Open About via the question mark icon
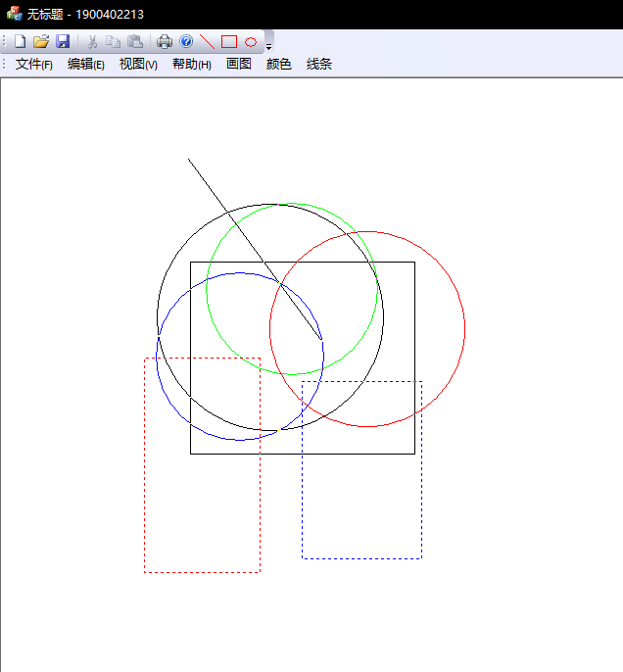The width and height of the screenshot is (623, 672). tap(186, 41)
